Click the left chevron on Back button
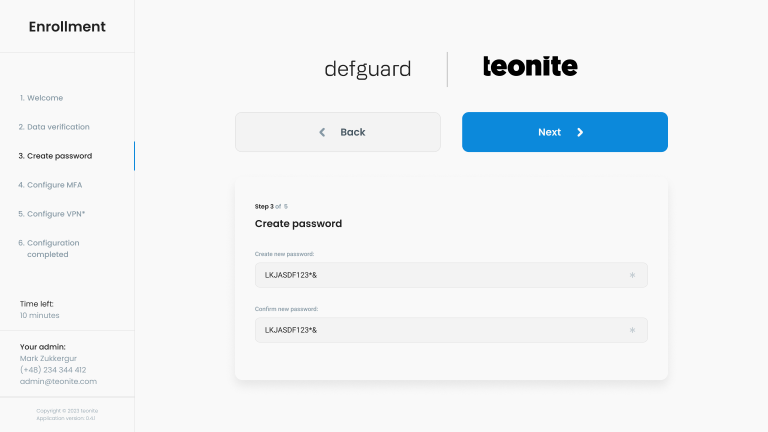 [322, 132]
